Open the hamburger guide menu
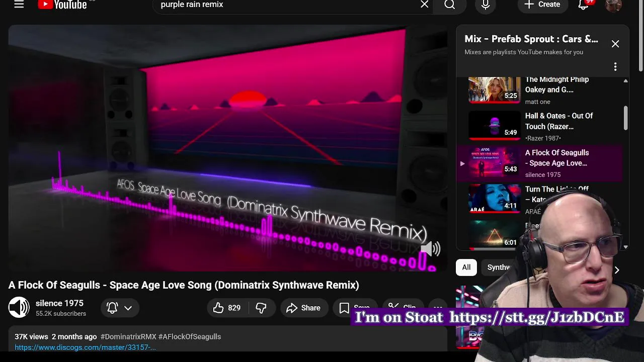 click(x=19, y=5)
